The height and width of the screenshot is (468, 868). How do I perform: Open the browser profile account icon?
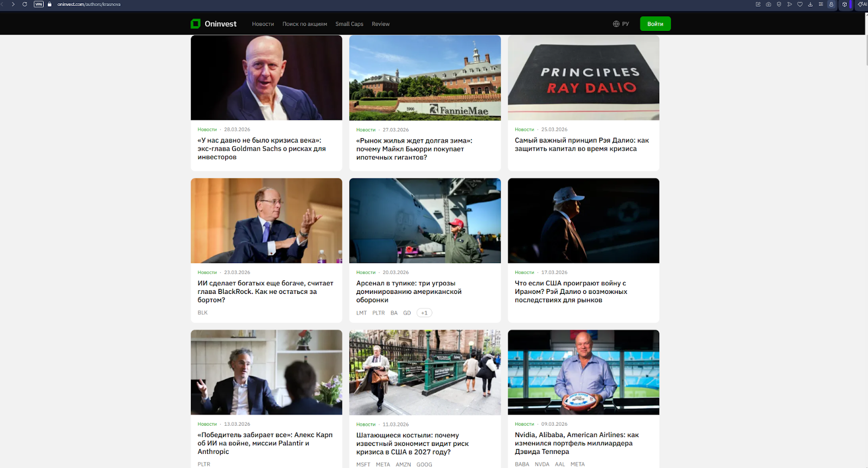pyautogui.click(x=831, y=4)
